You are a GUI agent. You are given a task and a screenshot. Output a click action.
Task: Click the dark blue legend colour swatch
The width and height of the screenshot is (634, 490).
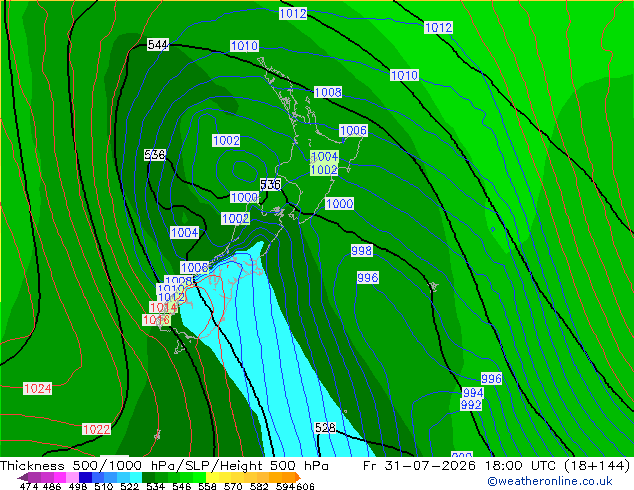click(x=85, y=477)
